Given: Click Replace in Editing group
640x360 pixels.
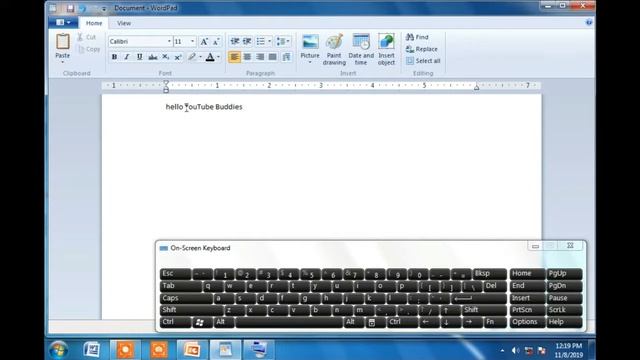Looking at the screenshot, I should click(x=422, y=49).
